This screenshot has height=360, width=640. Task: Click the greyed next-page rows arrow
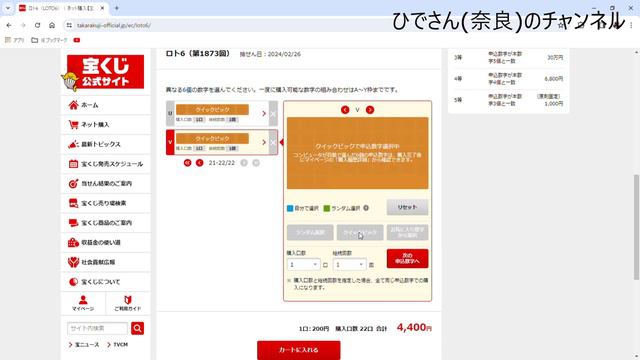point(244,163)
